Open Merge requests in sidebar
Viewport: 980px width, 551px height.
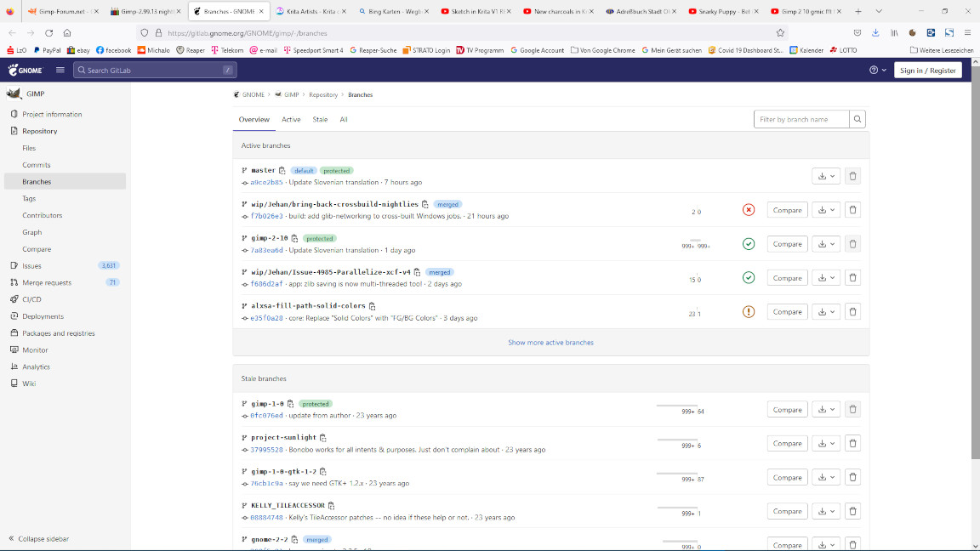(x=65, y=283)
